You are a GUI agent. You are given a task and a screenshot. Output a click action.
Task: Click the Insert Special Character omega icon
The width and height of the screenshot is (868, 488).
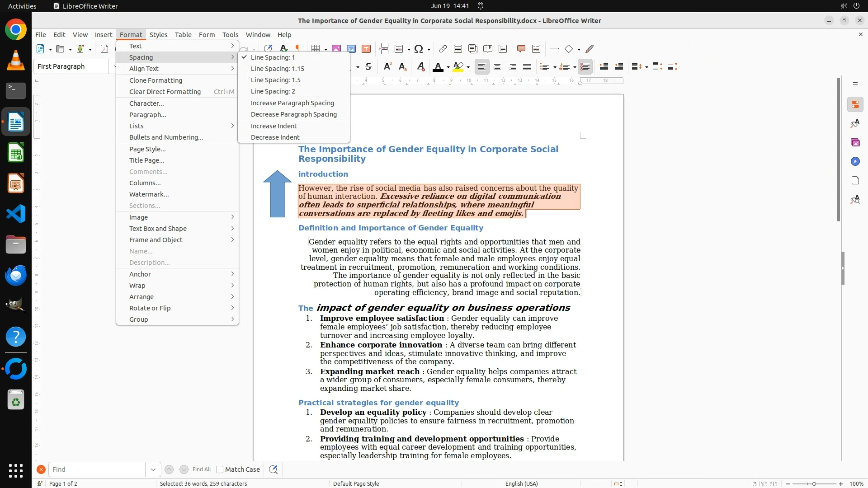coord(419,49)
